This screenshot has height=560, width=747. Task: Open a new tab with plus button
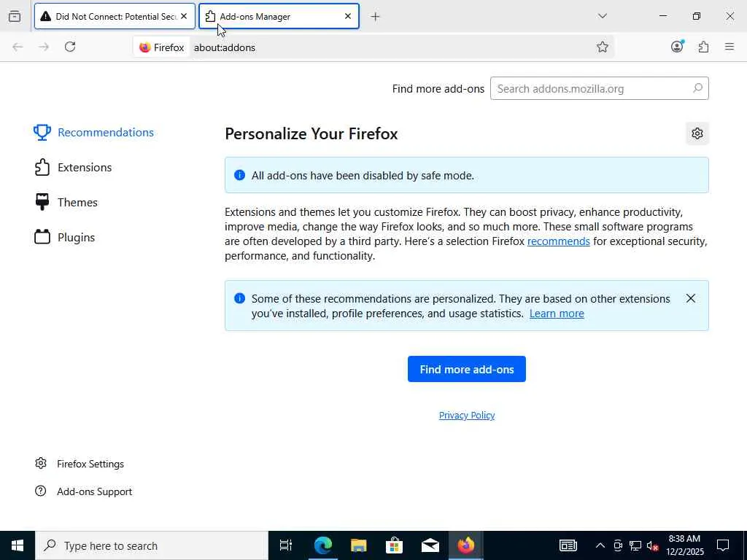coord(376,17)
